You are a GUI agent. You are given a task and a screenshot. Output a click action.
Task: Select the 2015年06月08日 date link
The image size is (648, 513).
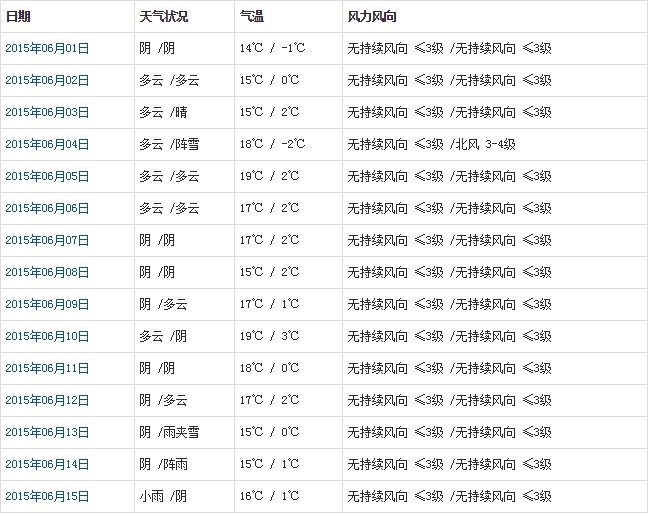coord(47,272)
